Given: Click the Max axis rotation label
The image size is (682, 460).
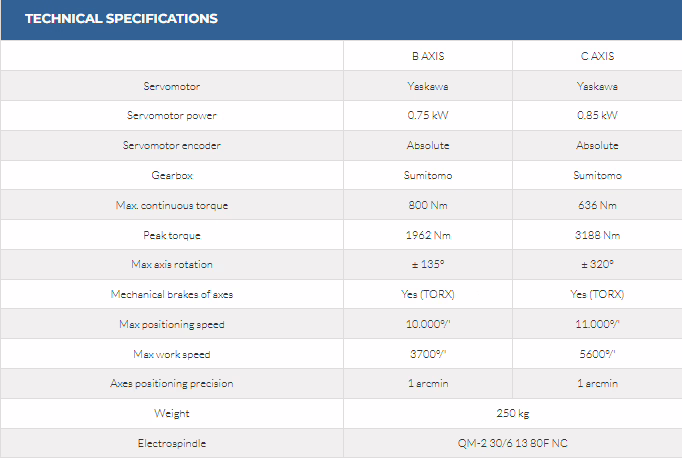Looking at the screenshot, I should [171, 265].
